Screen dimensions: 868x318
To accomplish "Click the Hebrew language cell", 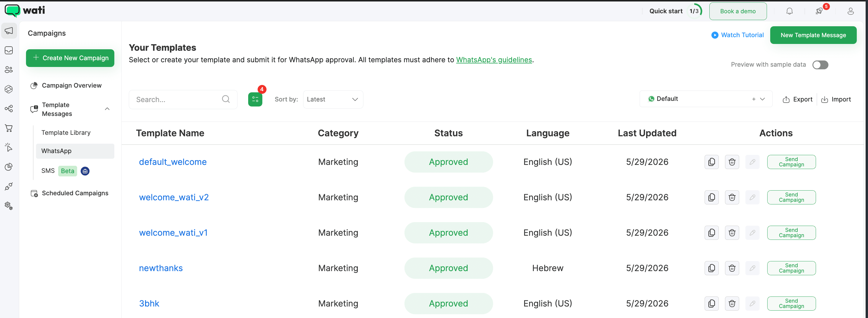I will click(x=547, y=268).
